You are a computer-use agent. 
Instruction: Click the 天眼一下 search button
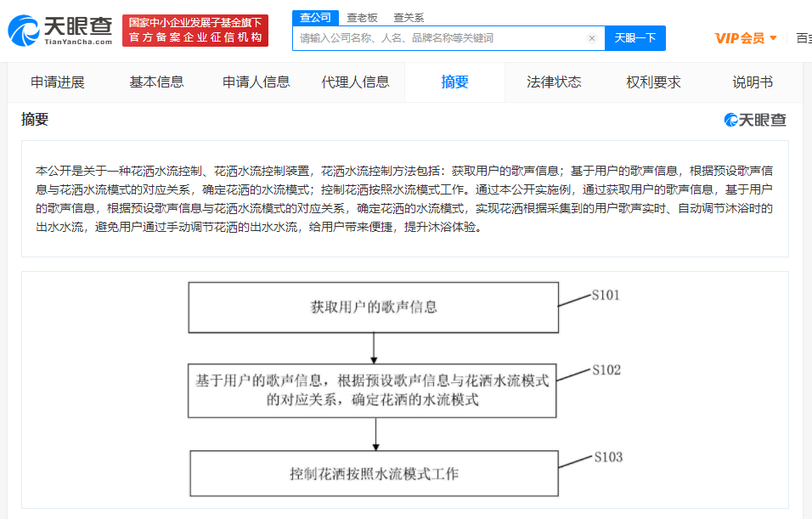[635, 38]
